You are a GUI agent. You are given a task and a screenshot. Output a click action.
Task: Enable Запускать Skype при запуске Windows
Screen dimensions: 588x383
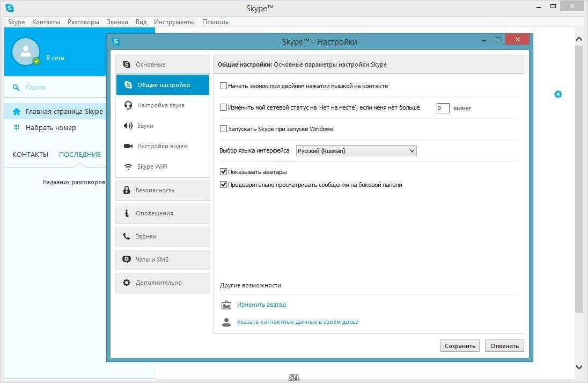(x=224, y=129)
